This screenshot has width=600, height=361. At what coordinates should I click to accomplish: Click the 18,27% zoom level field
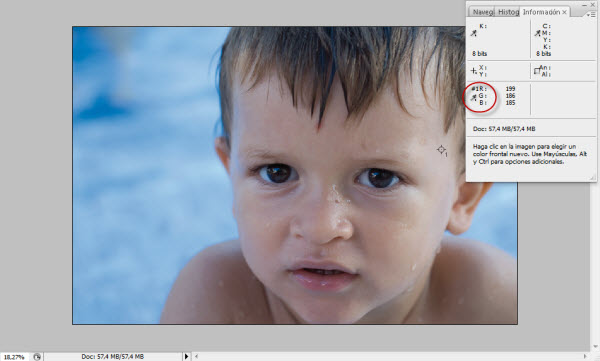pyautogui.click(x=14, y=357)
